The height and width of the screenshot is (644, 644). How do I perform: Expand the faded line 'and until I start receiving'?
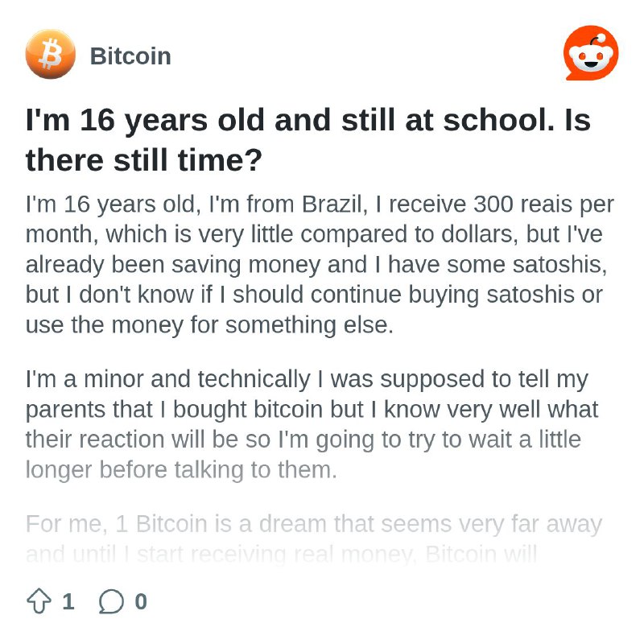pos(281,555)
